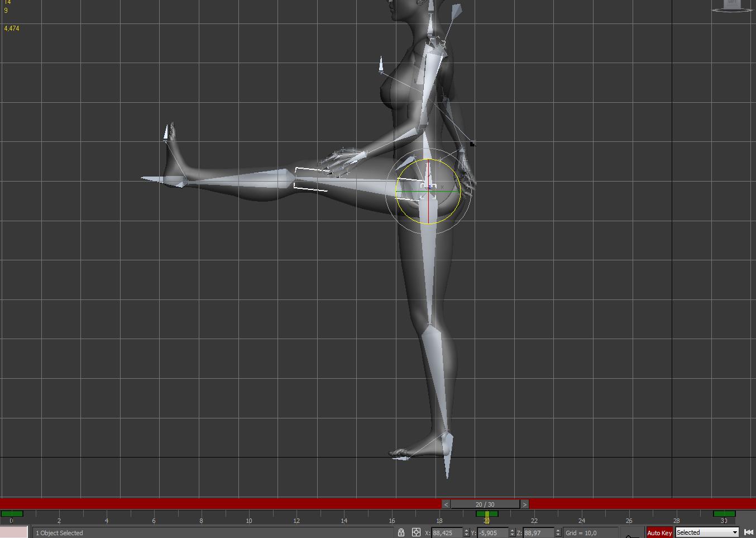Click frame 26 on the track bar

coord(629,520)
